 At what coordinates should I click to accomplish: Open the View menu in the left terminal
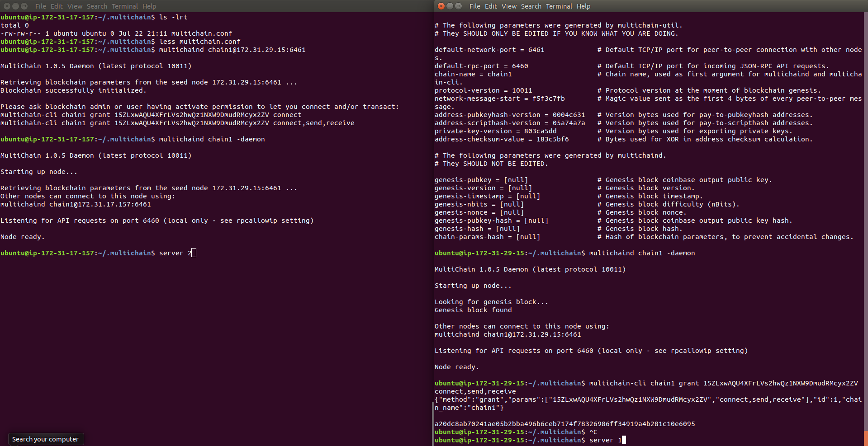tap(75, 6)
